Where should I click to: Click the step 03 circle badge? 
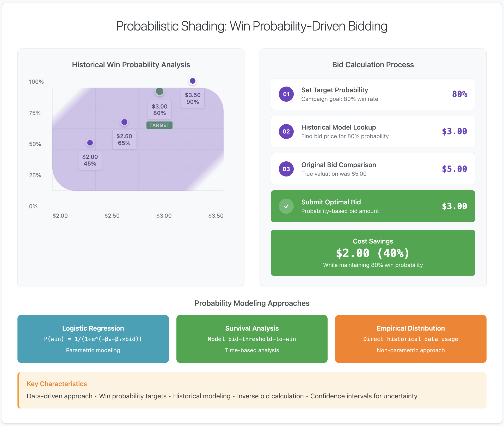(x=286, y=169)
